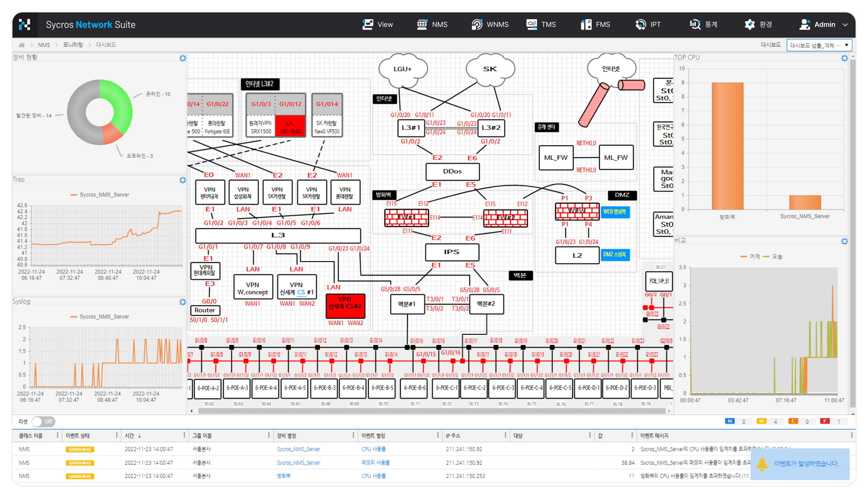The height and width of the screenshot is (498, 868).
Task: Open the 대시보드 샘플 selection dropdown
Action: point(819,45)
